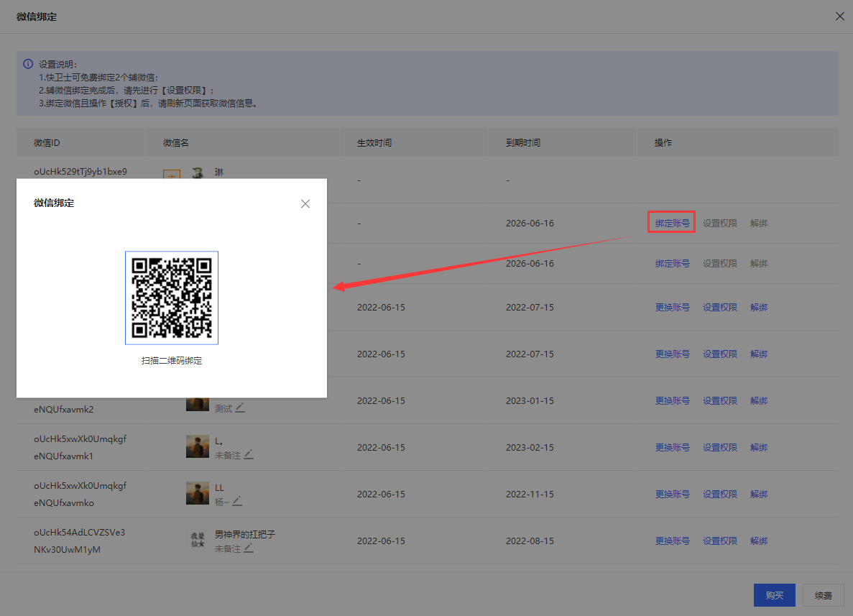The height and width of the screenshot is (616, 853).
Task: Click the ID text oUcHk54AdLCVZSVe3
Action: [80, 532]
